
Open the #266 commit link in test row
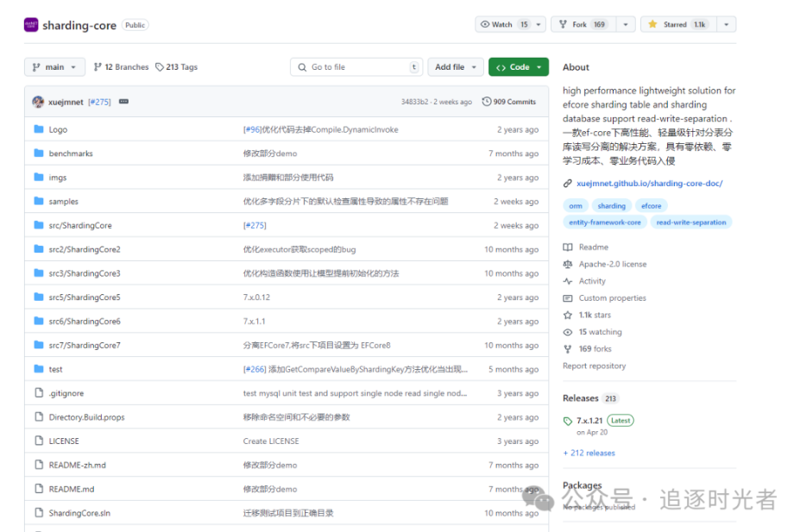(255, 369)
